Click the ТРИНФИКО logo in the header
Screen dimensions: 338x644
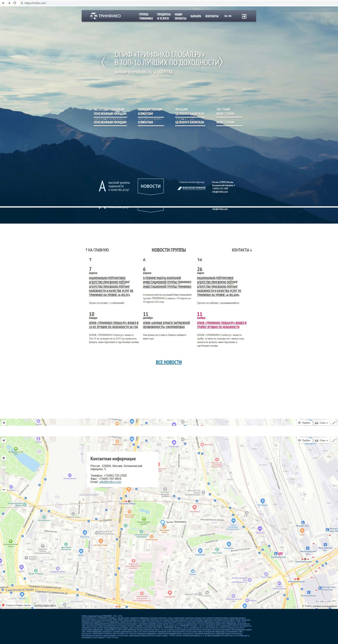click(105, 16)
